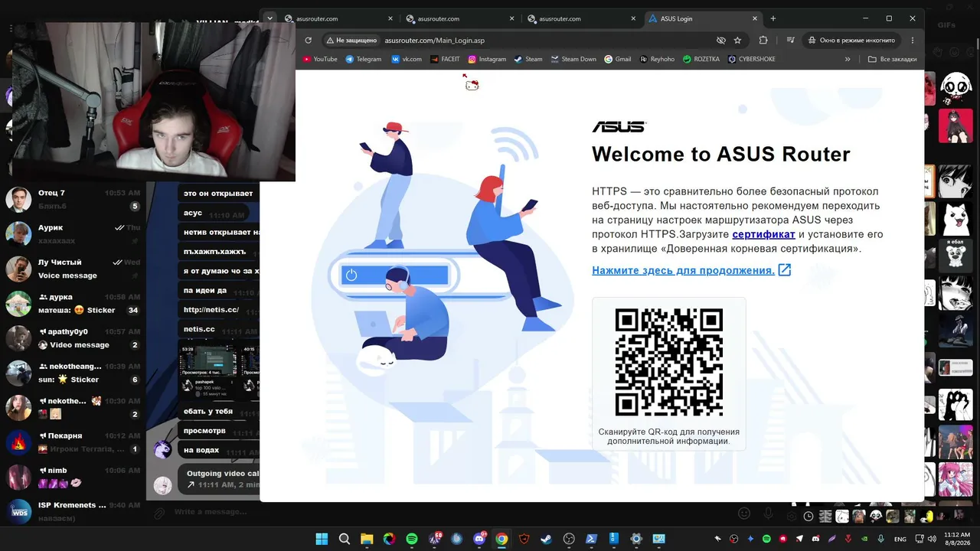
Task: Open the All Bookmarks folder
Action: [892, 59]
